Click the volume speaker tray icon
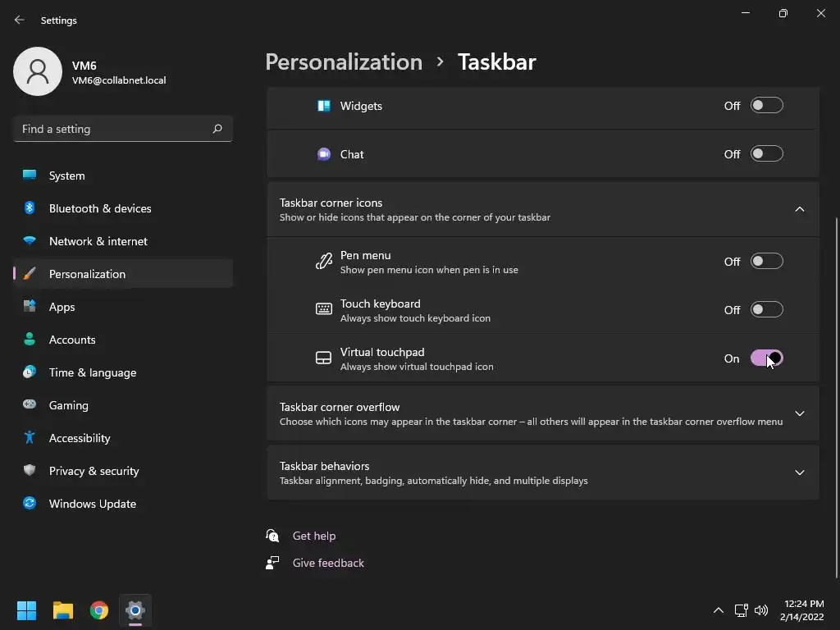Image resolution: width=840 pixels, height=630 pixels. 761,610
